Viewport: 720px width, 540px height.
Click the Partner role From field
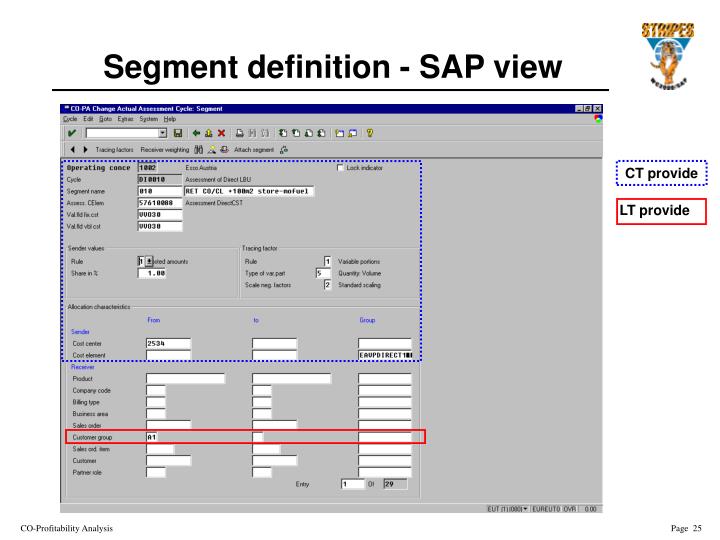click(156, 472)
